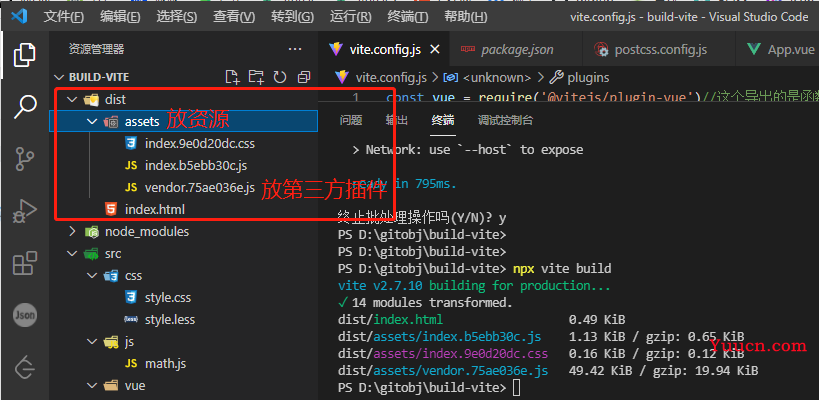Click the terminal prompt cursor line
This screenshot has width=819, height=400.
pos(429,388)
